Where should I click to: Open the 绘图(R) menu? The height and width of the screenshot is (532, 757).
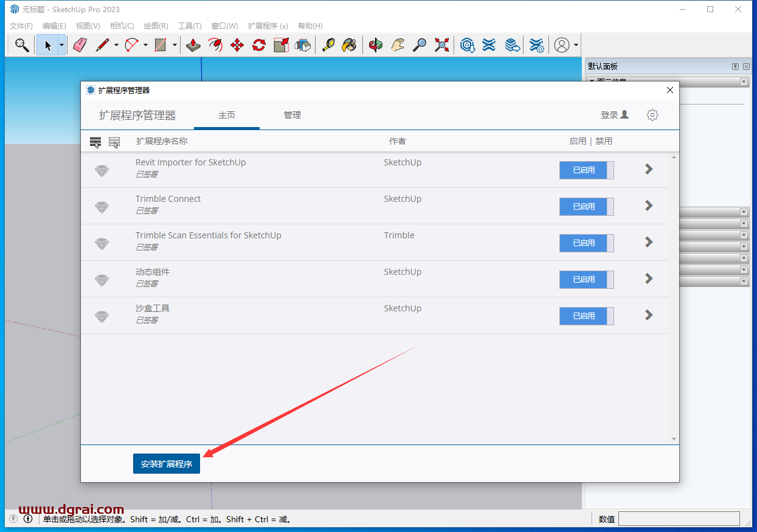156,26
